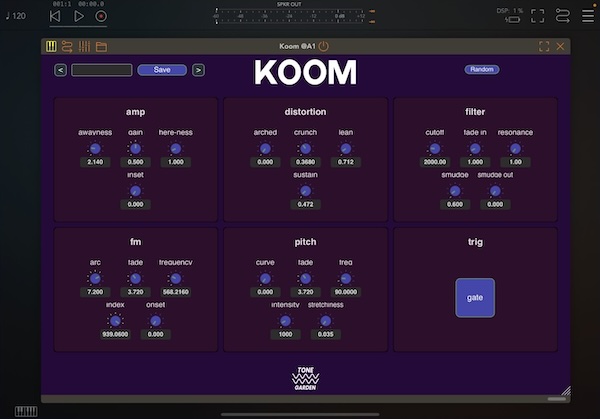600x419 pixels.
Task: Click the fm index knob
Action: tap(115, 321)
